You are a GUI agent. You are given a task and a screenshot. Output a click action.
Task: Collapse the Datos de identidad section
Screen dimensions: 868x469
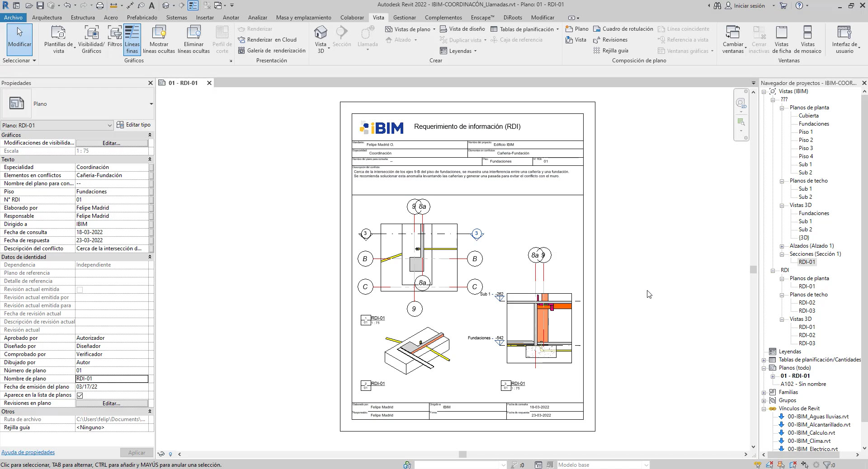(x=150, y=257)
